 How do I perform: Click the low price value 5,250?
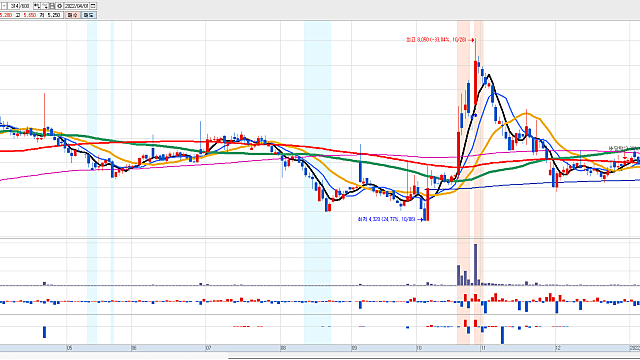click(54, 15)
